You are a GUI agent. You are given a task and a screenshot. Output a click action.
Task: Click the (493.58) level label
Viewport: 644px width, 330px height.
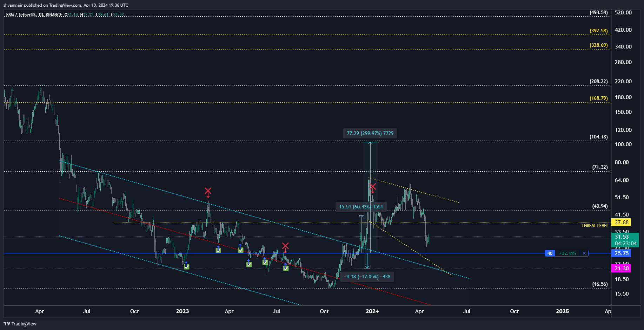click(x=599, y=12)
